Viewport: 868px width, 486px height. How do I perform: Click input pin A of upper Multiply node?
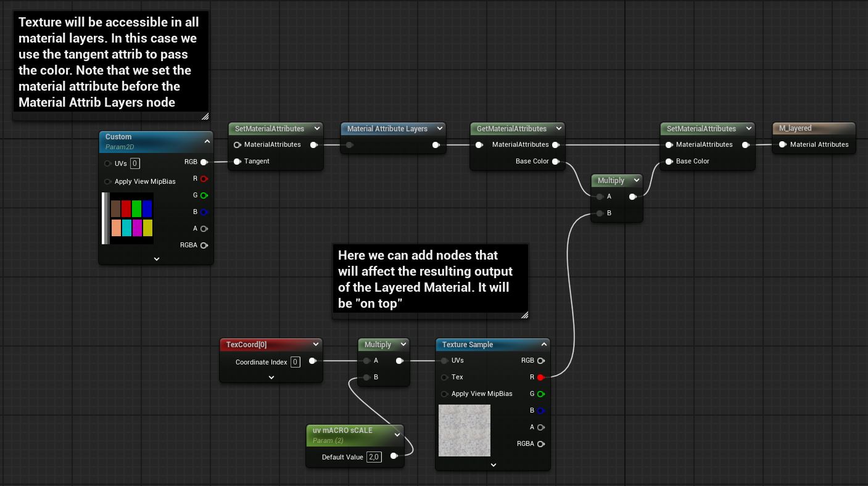coord(600,197)
